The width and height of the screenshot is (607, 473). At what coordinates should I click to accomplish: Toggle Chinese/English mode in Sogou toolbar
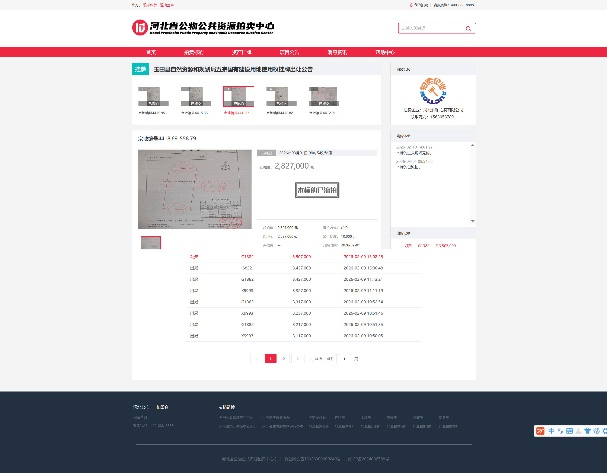[x=551, y=431]
